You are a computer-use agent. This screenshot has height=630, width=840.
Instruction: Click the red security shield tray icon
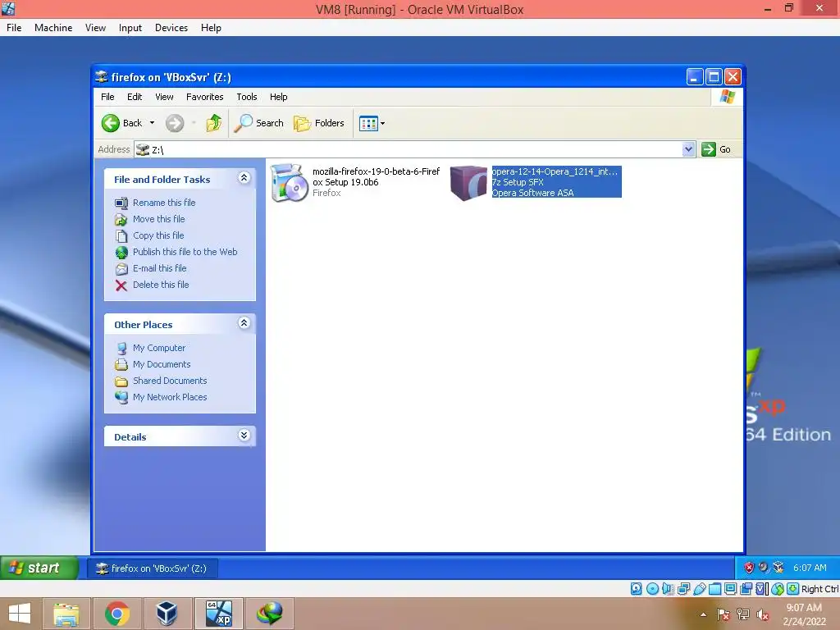click(x=749, y=568)
